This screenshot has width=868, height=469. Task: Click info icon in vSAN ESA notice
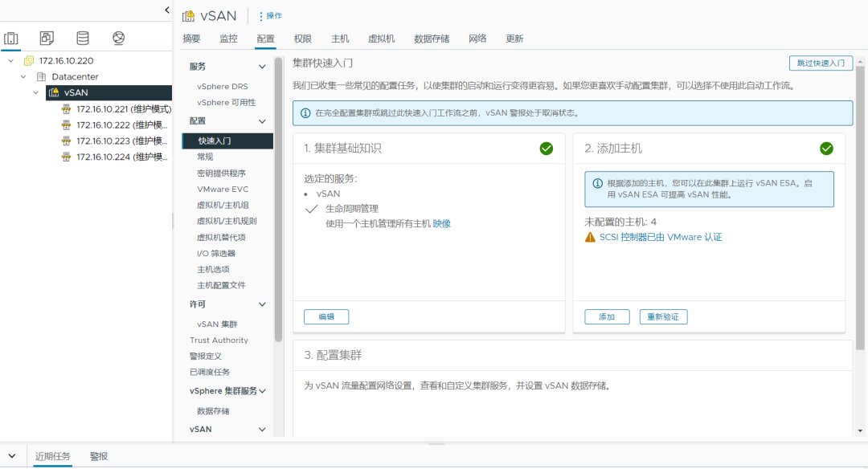point(597,183)
